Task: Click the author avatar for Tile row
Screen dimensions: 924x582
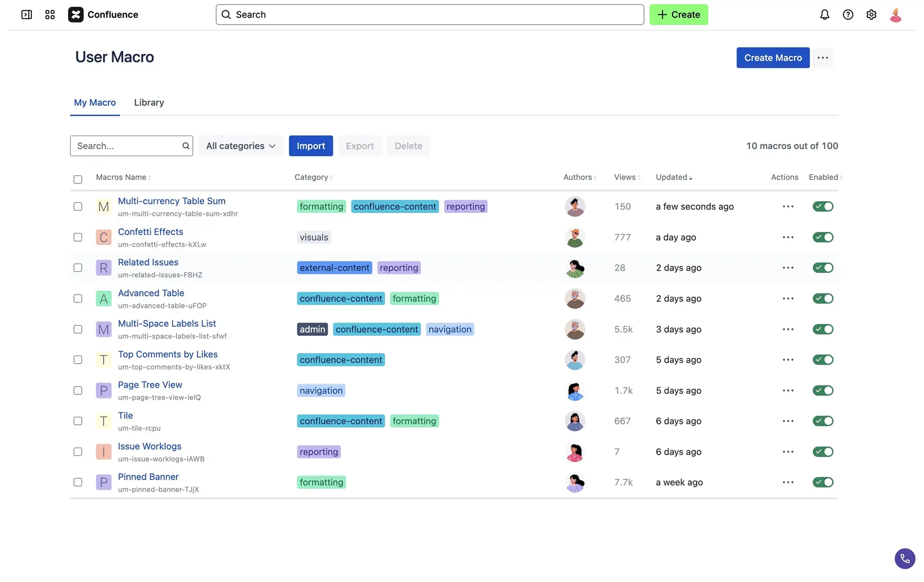Action: click(575, 421)
